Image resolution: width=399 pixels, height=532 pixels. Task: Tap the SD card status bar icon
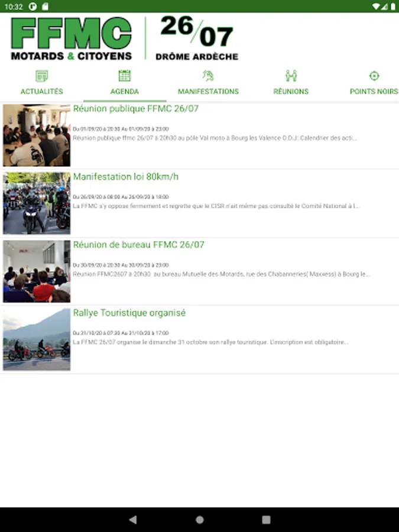pyautogui.click(x=45, y=7)
